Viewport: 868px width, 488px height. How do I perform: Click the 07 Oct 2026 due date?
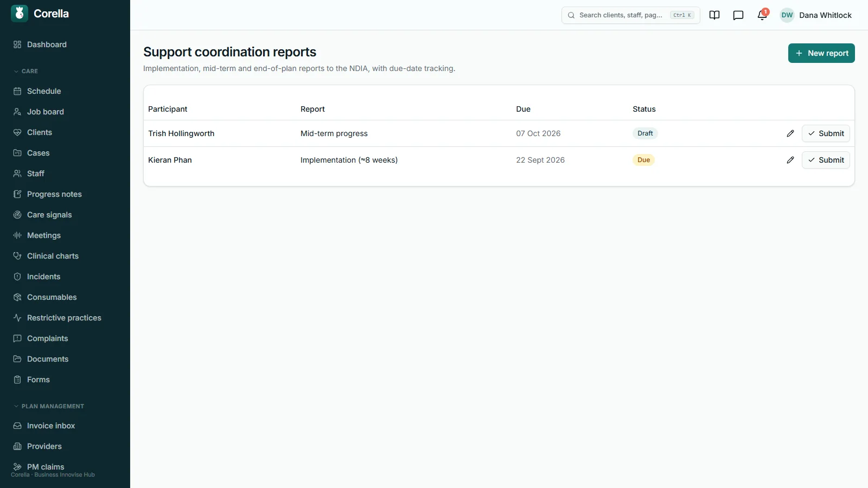tap(538, 133)
